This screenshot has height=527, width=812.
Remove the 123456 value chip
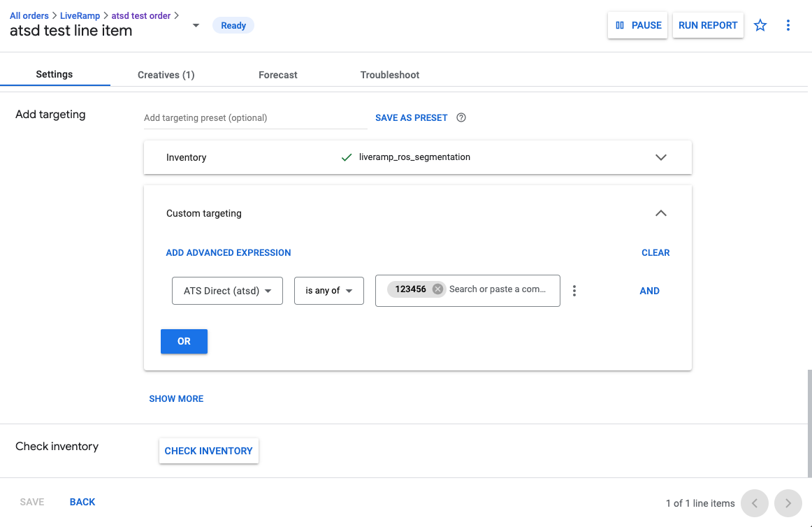[437, 289]
